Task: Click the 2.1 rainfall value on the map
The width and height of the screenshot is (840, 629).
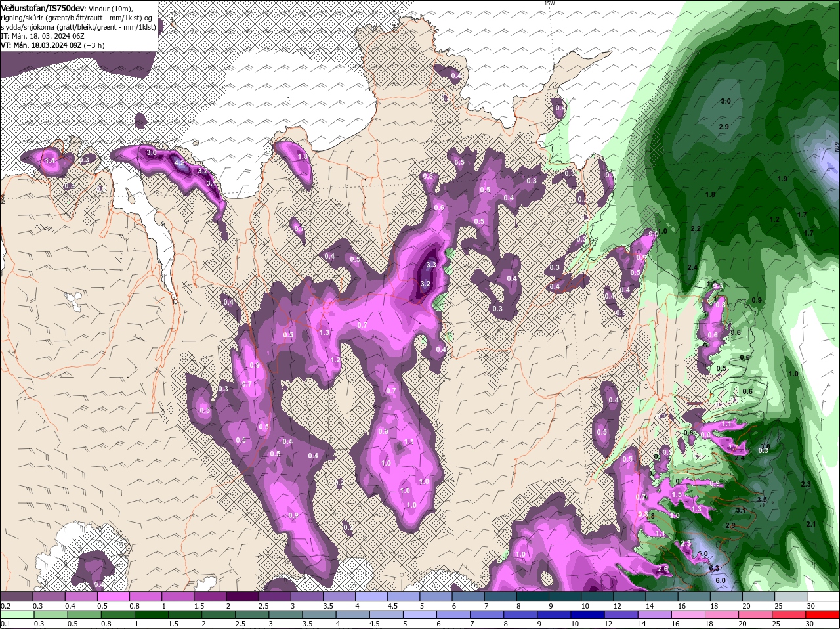Action: pyautogui.click(x=810, y=524)
